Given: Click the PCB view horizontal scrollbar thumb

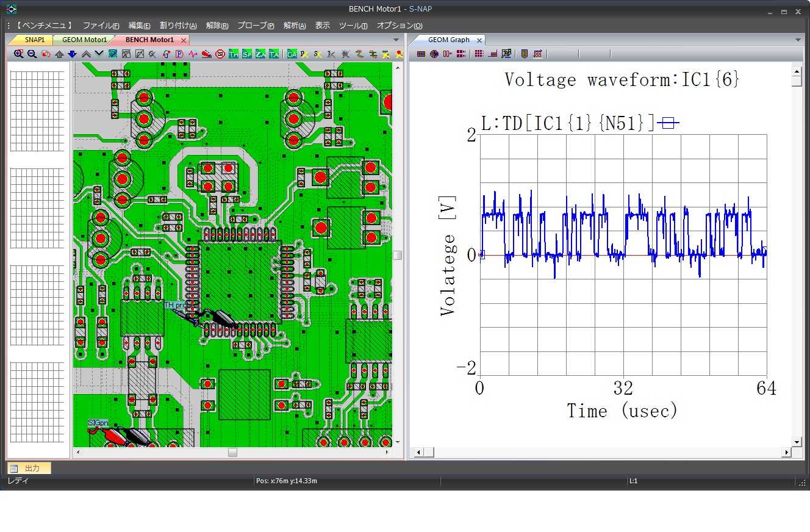Looking at the screenshot, I should [232, 452].
